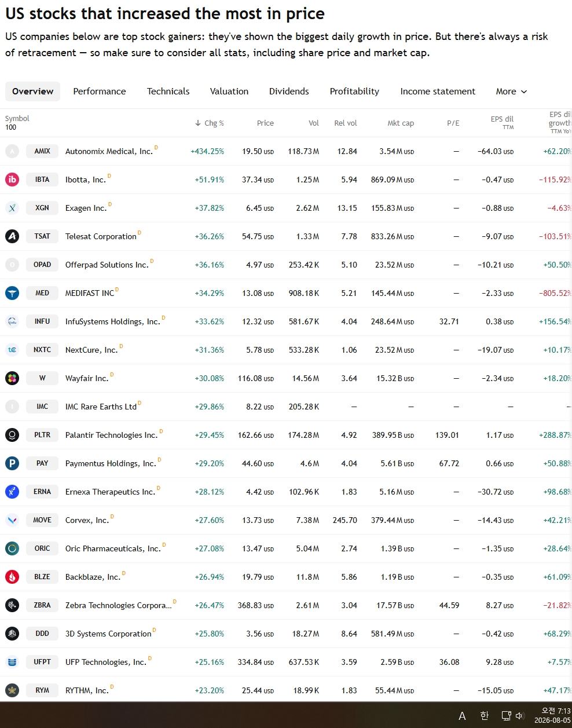Open the More tabs dropdown

pos(511,92)
